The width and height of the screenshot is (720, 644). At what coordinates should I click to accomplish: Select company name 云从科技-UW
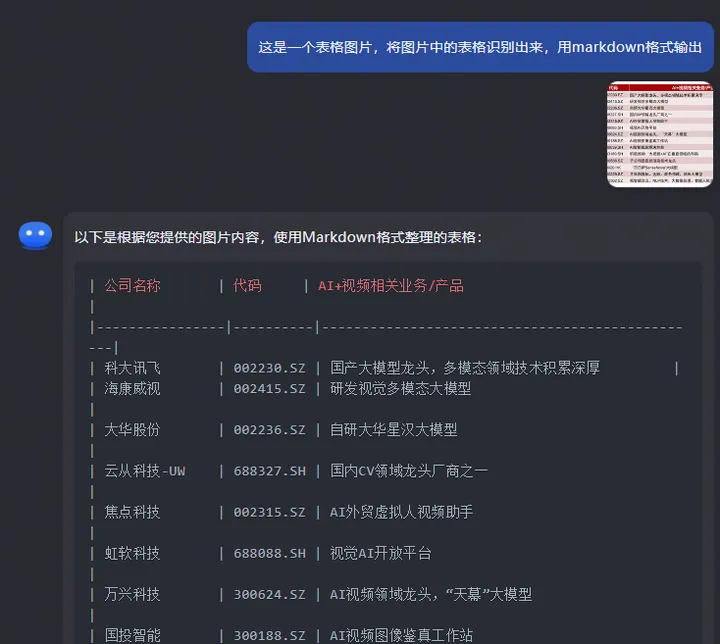(x=145, y=471)
